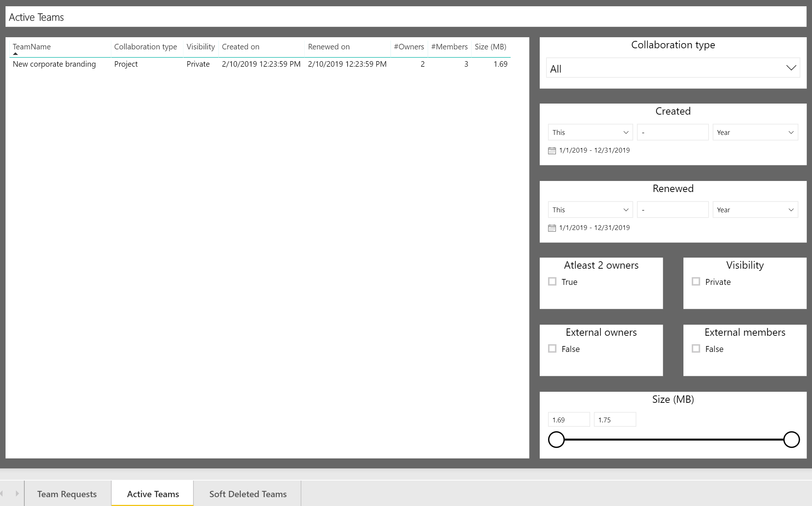Open Created 'Year' unit dropdown
The height and width of the screenshot is (506, 812).
(x=755, y=132)
